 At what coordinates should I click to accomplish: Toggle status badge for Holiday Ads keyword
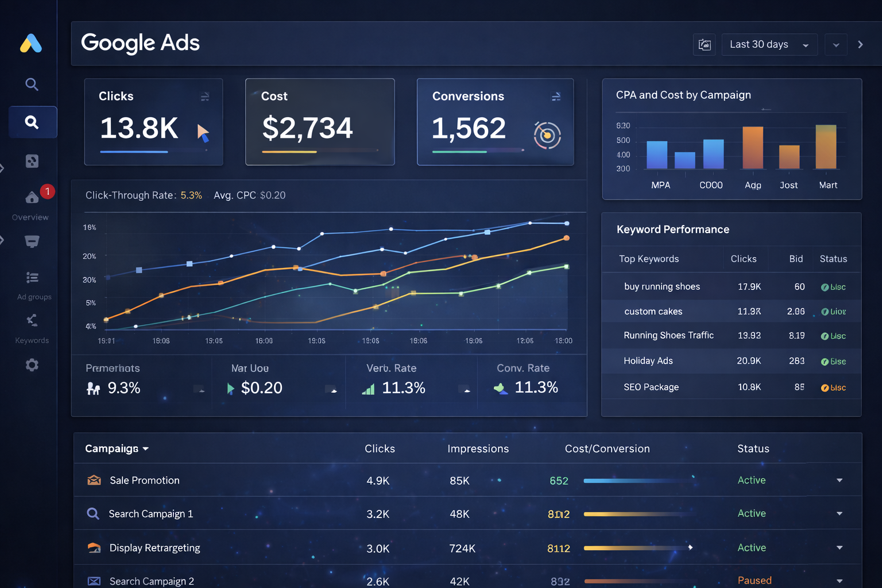coord(833,362)
